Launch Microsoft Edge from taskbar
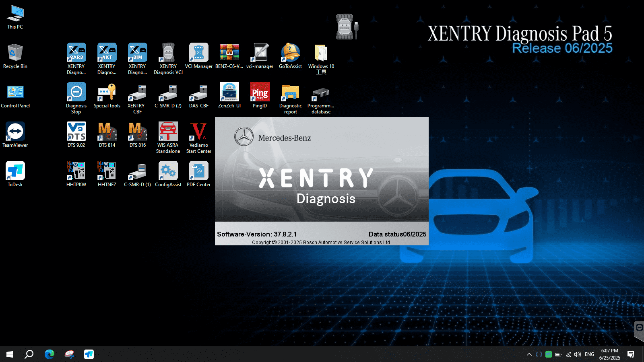Image resolution: width=644 pixels, height=362 pixels. click(x=50, y=354)
